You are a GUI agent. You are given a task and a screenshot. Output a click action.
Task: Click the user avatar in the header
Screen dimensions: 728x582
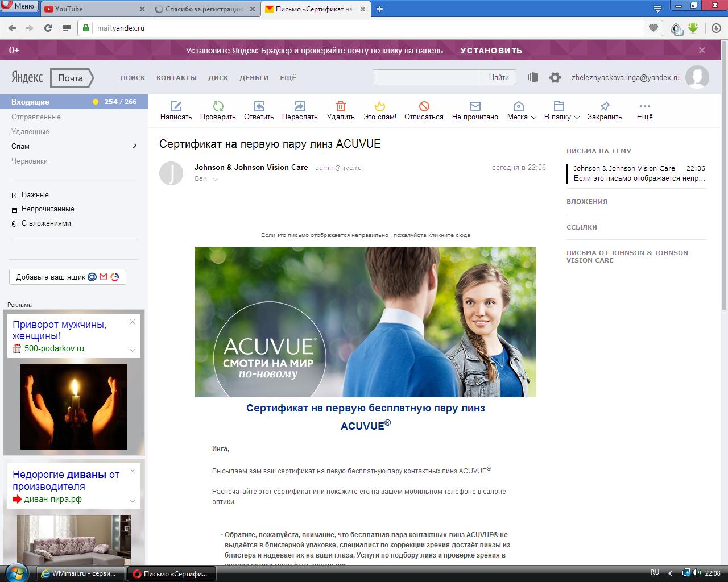[697, 77]
